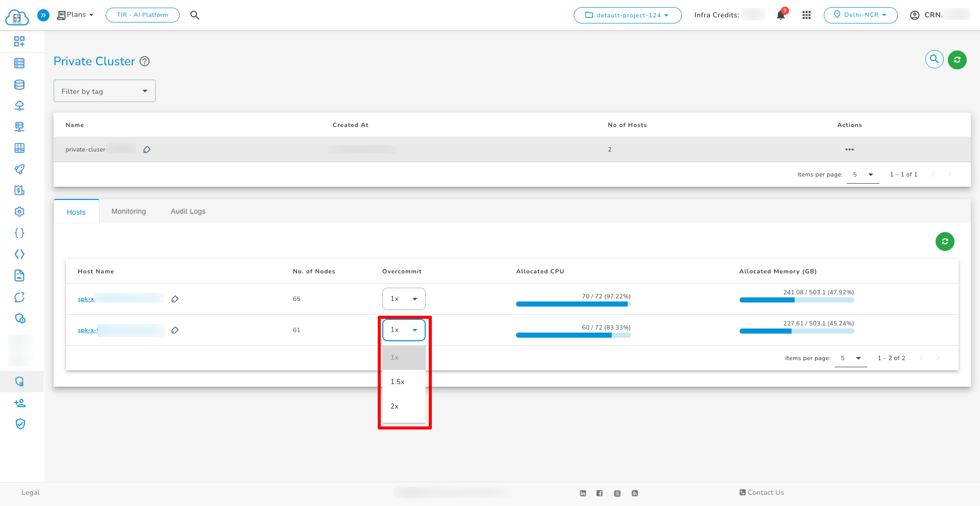Viewport: 980px width, 506px height.
Task: Open the Filter by tag dropdown
Action: click(x=105, y=91)
